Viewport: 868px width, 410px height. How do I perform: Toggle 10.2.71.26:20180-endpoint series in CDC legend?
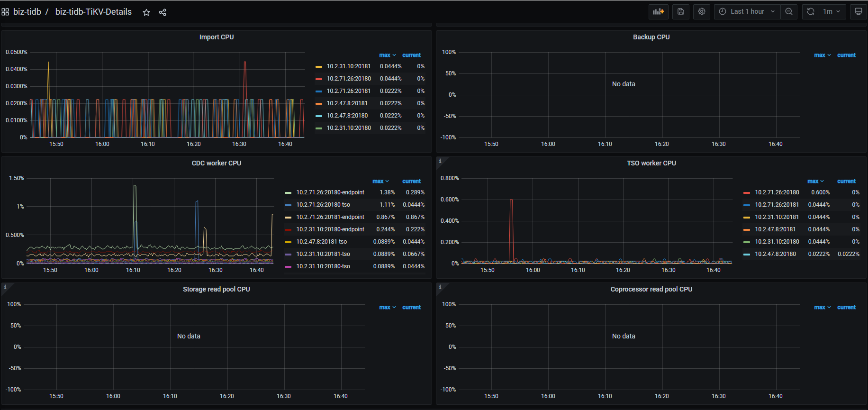[x=330, y=192]
